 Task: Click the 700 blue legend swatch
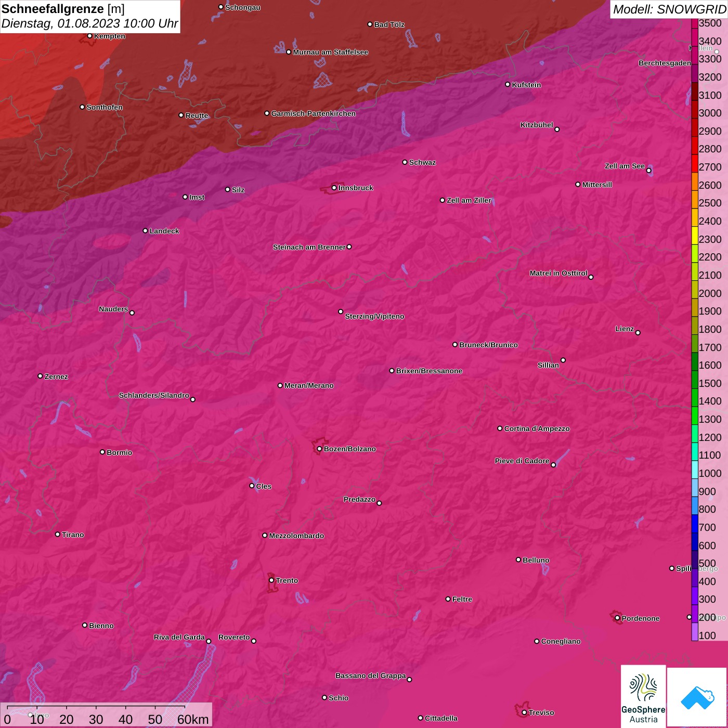pyautogui.click(x=694, y=524)
